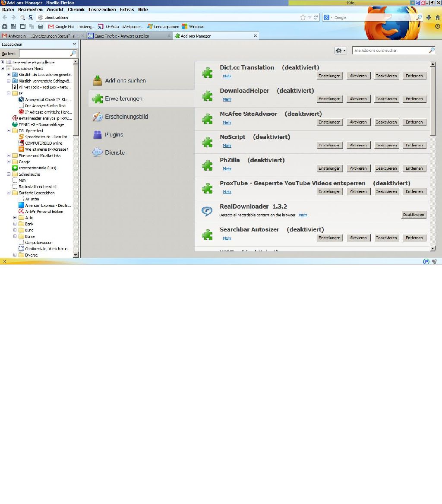Image resolution: width=442 pixels, height=504 pixels.
Task: Click the Erscheinungsbild paintbrush icon
Action: click(98, 117)
